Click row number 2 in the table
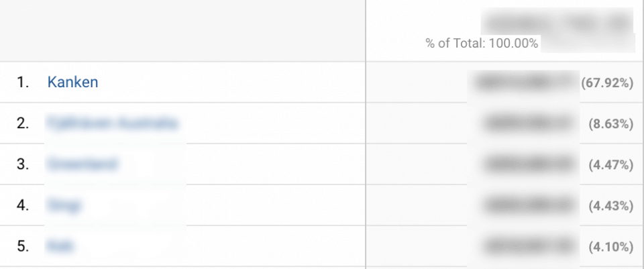 pos(23,123)
